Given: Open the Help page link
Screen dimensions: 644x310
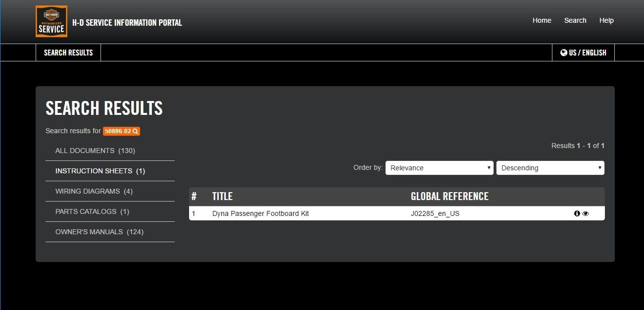Looking at the screenshot, I should point(606,20).
